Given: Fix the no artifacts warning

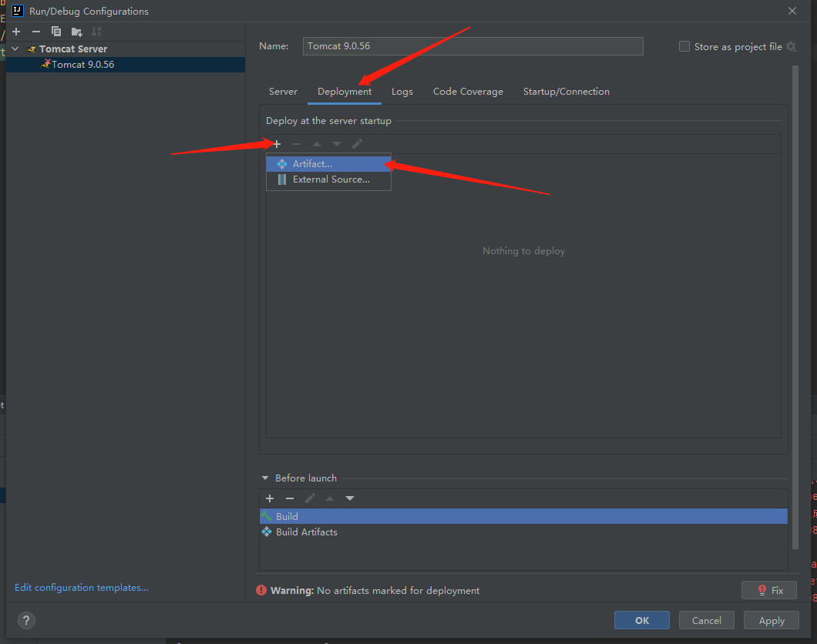Looking at the screenshot, I should 769,590.
